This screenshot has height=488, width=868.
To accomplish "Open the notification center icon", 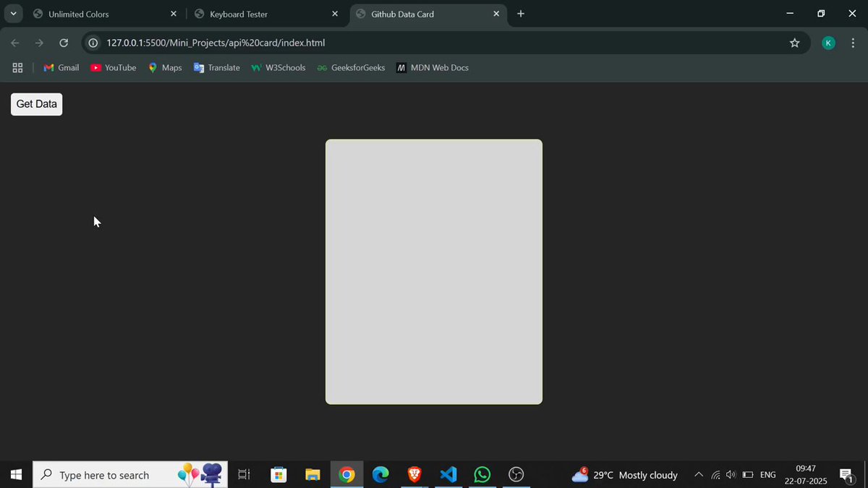I will (846, 475).
